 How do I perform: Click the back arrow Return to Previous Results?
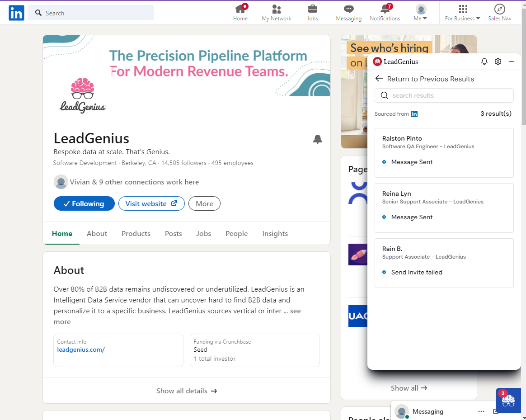coord(379,79)
